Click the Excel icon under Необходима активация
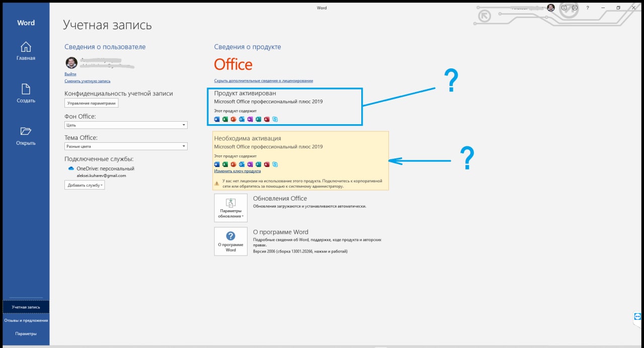This screenshot has height=348, width=644. coord(225,164)
